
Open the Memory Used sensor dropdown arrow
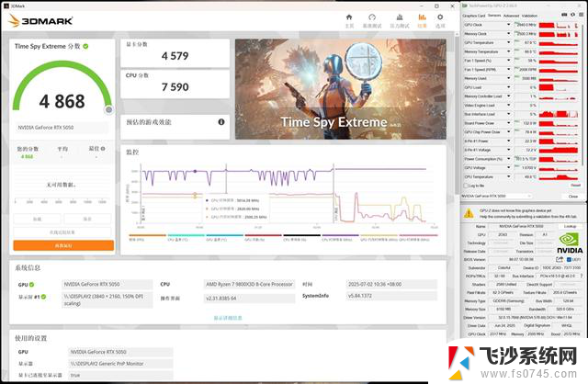509,78
